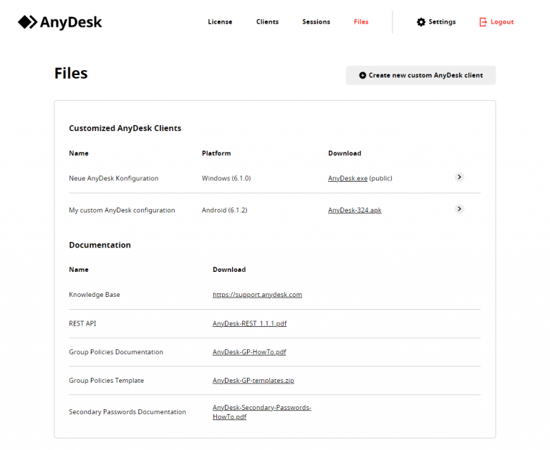This screenshot has height=450, width=550.
Task: Click 'Android (6.1.2)' platform cell
Action: coord(224,210)
